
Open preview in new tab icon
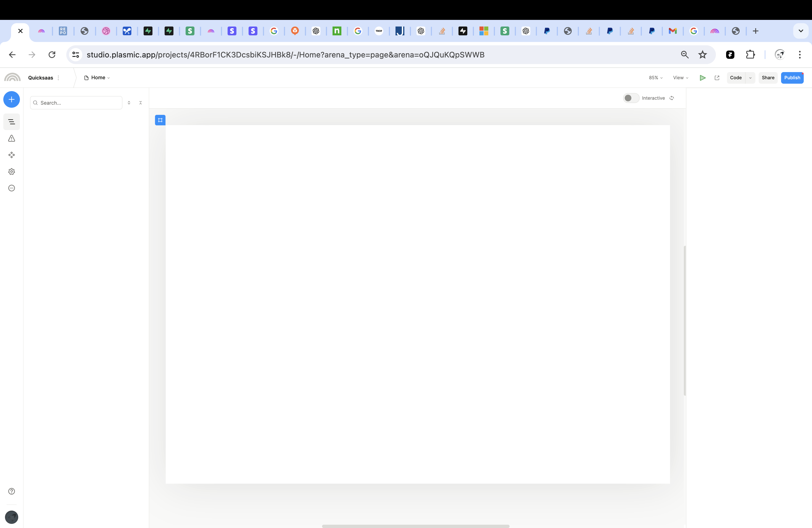(717, 78)
